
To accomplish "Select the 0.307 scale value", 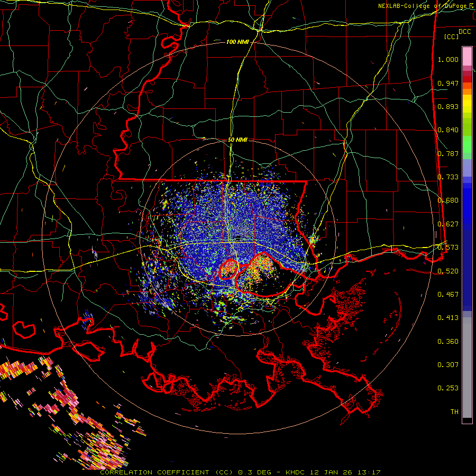I will (448, 365).
